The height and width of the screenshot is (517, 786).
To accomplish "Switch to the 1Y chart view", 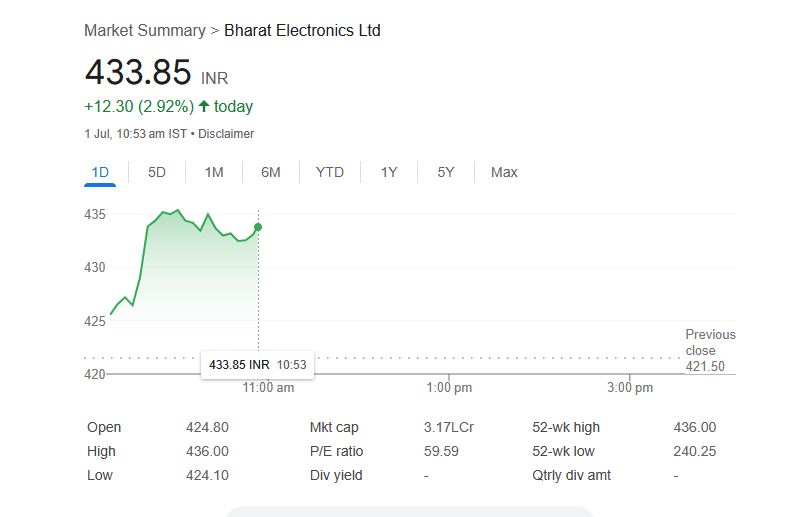I will pos(389,172).
